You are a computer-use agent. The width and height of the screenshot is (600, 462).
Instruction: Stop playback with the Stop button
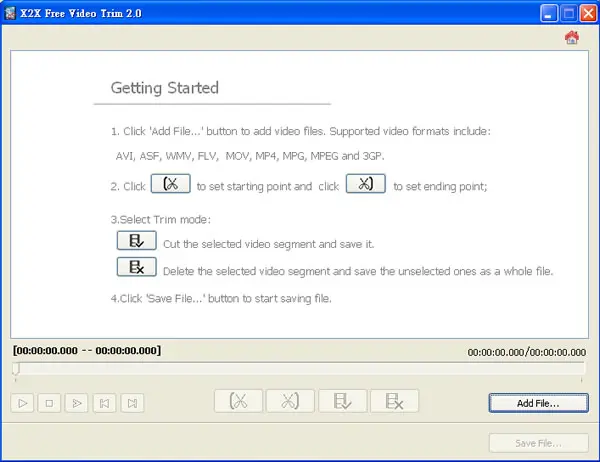coord(49,403)
